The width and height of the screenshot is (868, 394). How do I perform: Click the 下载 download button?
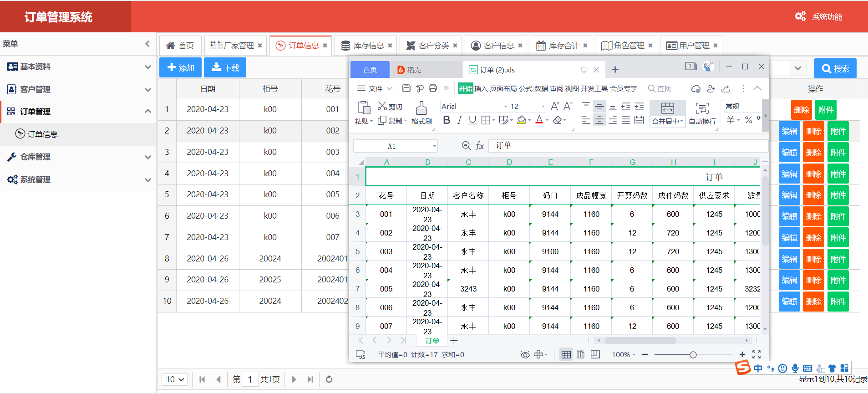[x=225, y=67]
